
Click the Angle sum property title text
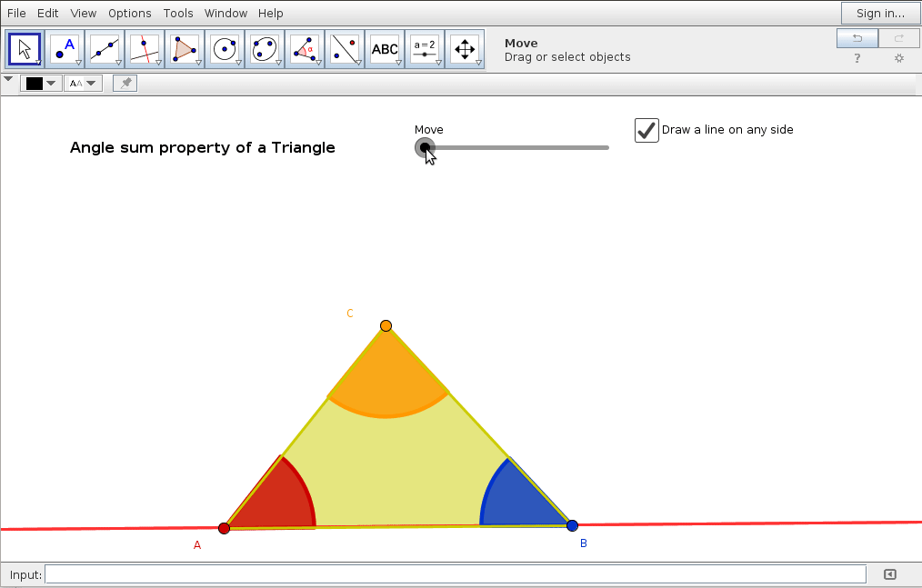202,147
